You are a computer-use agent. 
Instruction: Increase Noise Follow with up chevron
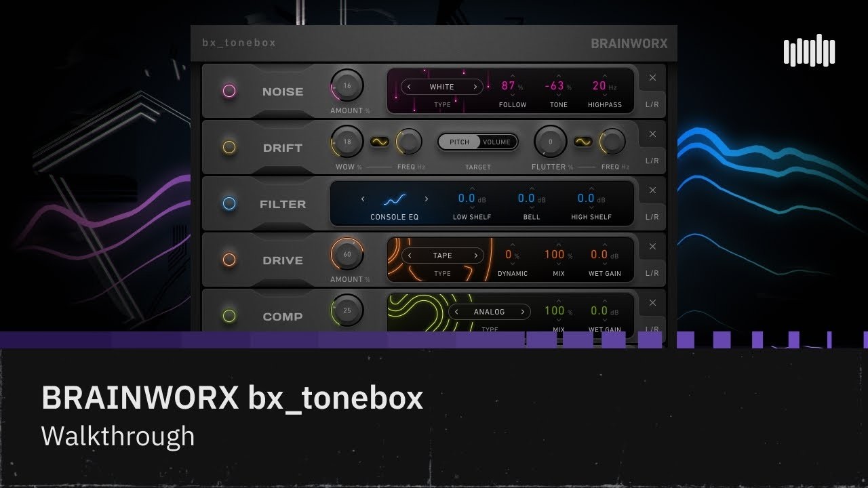tap(513, 76)
